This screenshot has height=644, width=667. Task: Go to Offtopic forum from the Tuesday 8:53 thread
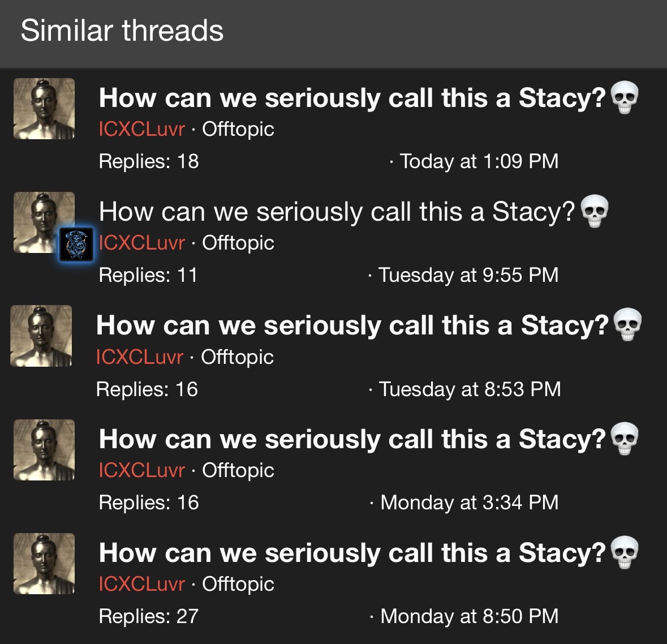[x=237, y=357]
